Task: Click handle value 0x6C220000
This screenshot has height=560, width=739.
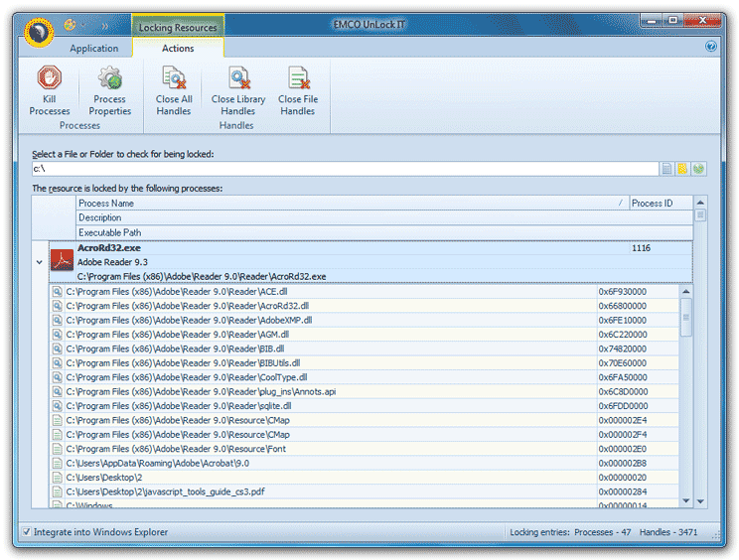Action: (623, 335)
